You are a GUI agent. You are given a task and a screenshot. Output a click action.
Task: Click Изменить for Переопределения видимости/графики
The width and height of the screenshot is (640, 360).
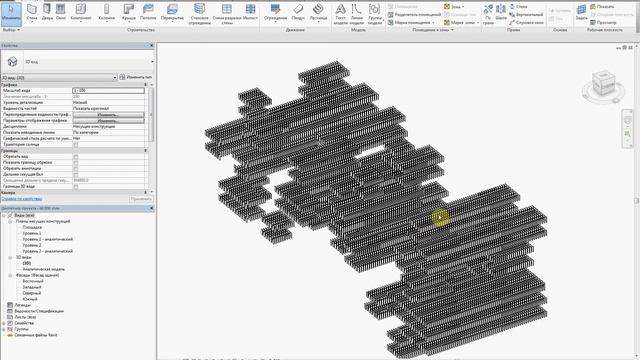(x=108, y=115)
